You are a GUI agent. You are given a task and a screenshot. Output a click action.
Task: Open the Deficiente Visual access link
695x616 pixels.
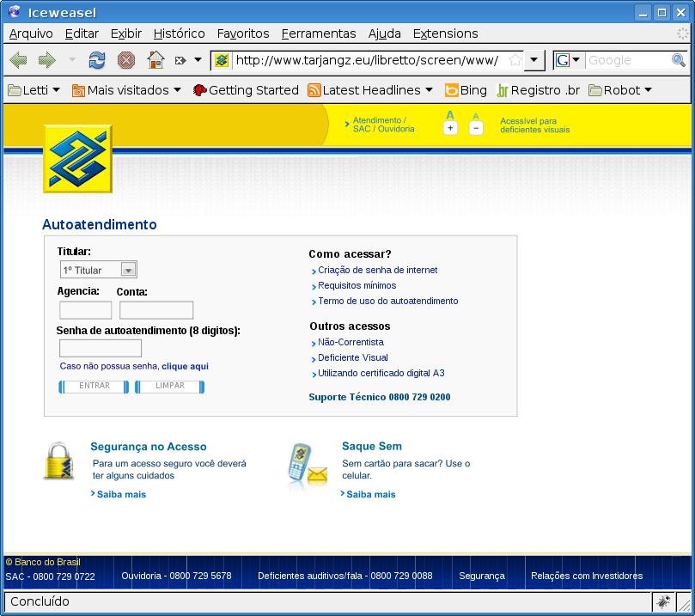click(x=353, y=357)
